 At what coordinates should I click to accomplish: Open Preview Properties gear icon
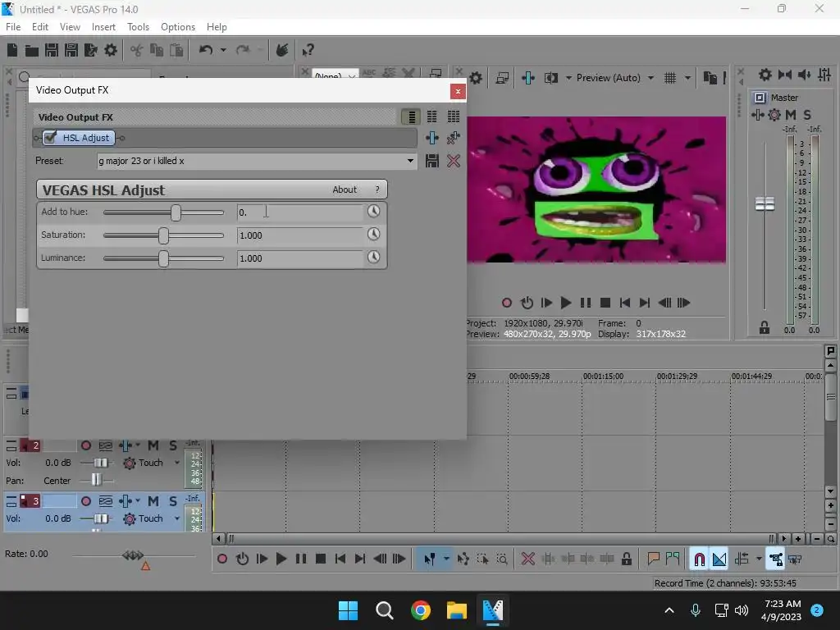[x=476, y=78]
